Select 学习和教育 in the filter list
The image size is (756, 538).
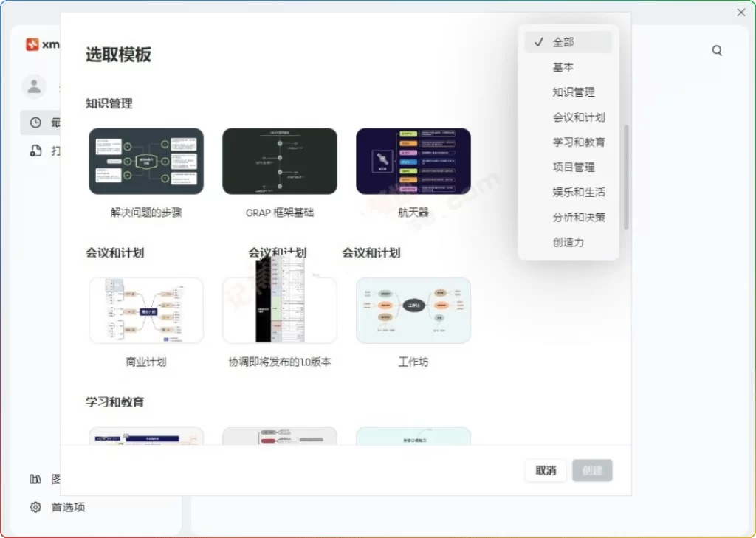pos(579,142)
